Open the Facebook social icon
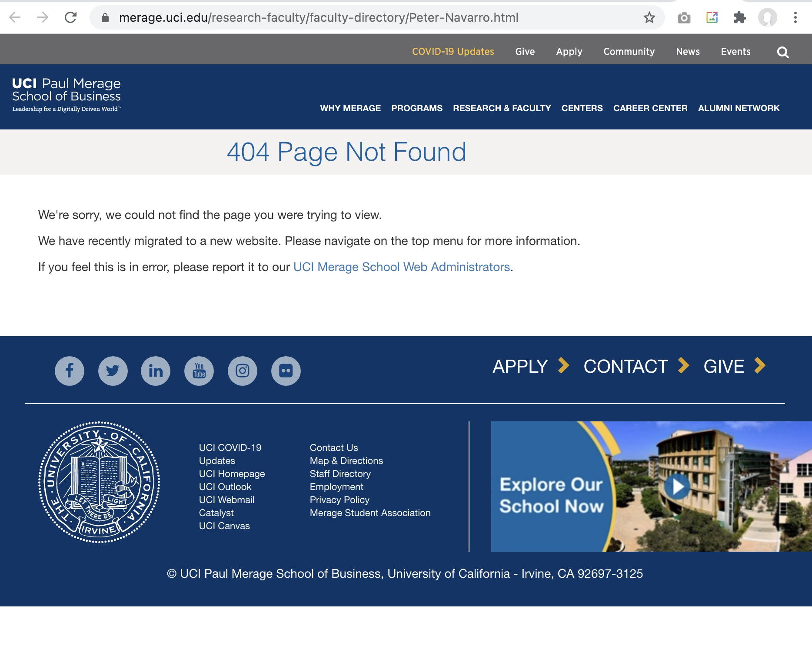 click(70, 371)
